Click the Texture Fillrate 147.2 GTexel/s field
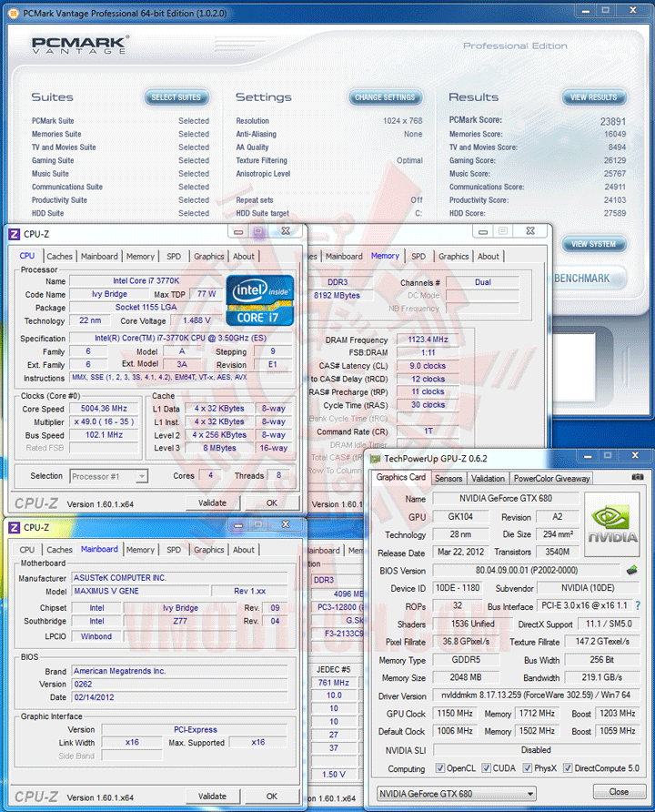The image size is (655, 812). 602,642
